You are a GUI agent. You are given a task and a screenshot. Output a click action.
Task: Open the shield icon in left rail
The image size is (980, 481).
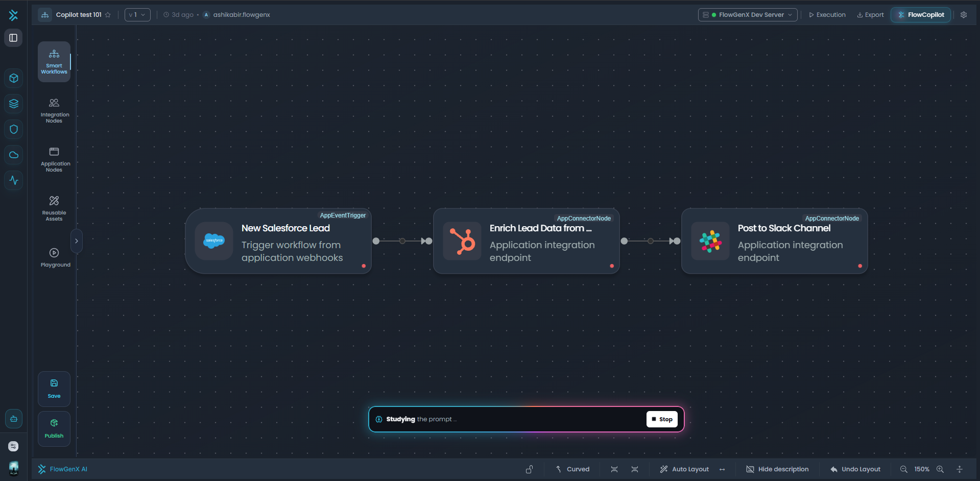pos(14,129)
